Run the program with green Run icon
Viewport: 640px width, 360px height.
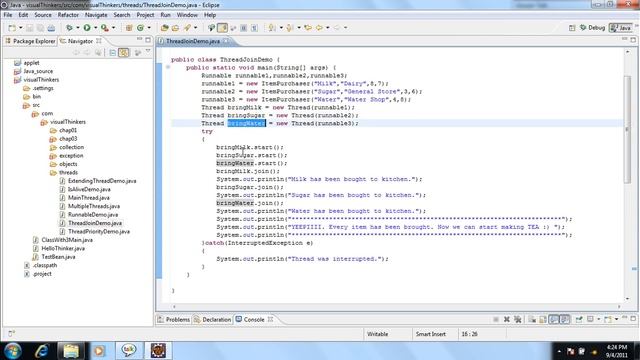click(87, 28)
